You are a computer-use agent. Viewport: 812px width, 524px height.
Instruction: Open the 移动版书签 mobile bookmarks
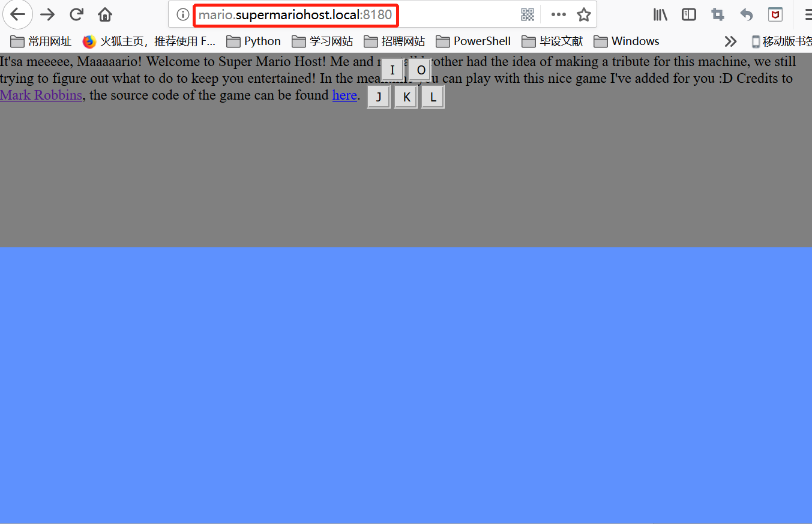pyautogui.click(x=781, y=41)
